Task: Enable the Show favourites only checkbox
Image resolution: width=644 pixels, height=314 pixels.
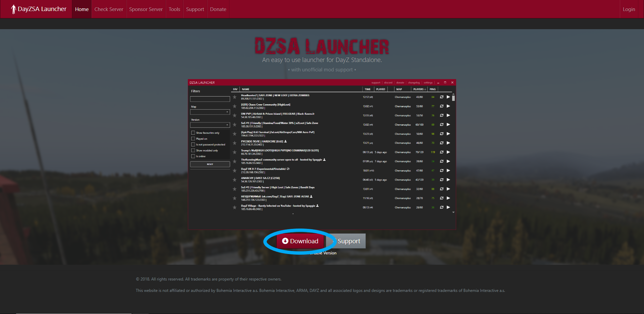Action: (193, 133)
